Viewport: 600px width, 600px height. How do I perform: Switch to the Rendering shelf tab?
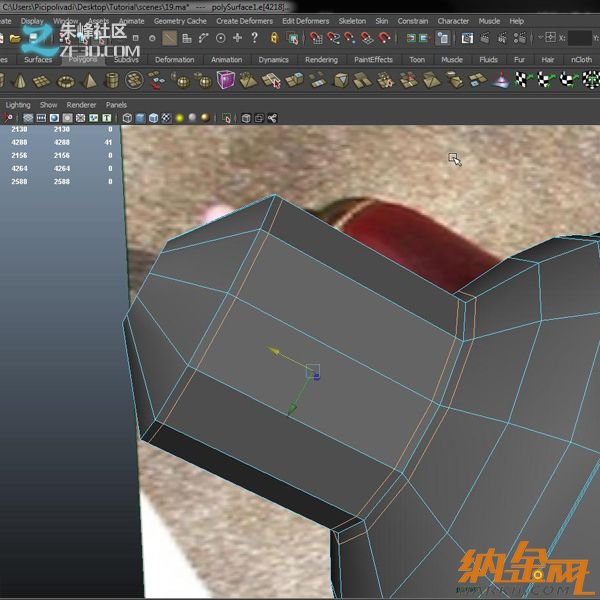[x=321, y=60]
